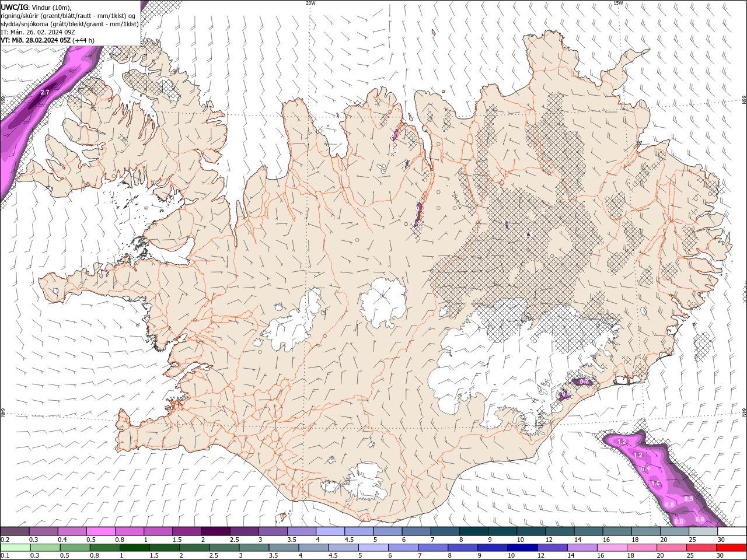This screenshot has height=560, width=747.
Task: Click the 0.5 pink swatch in the upper legend bar
Action: (100, 531)
